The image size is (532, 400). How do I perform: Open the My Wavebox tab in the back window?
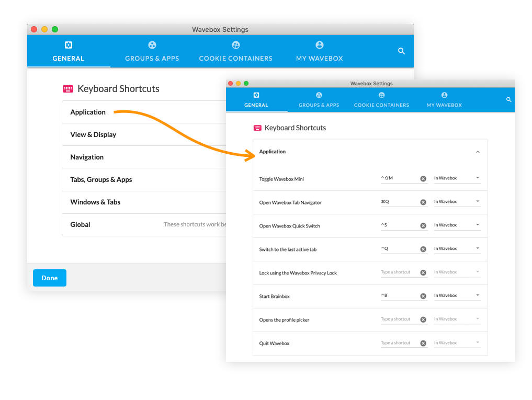(x=319, y=51)
